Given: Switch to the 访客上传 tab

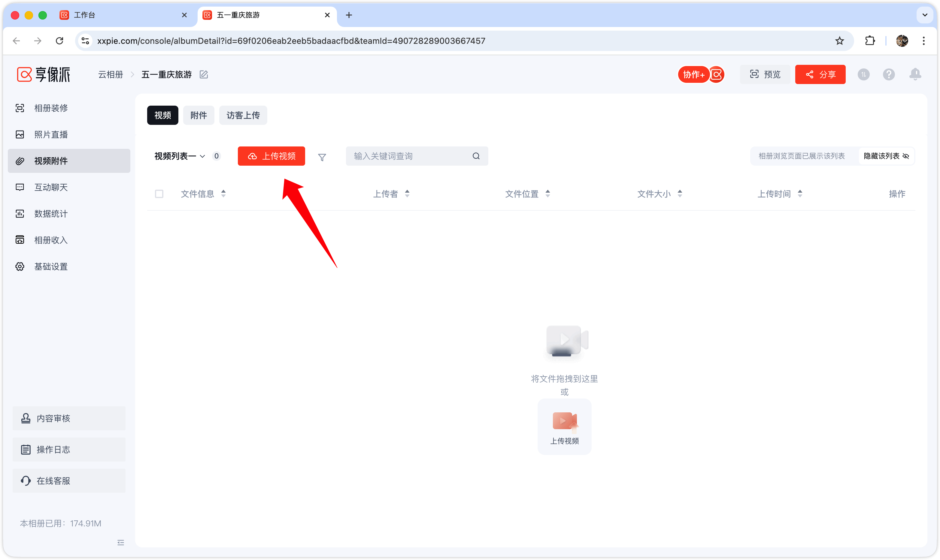Looking at the screenshot, I should (x=243, y=116).
